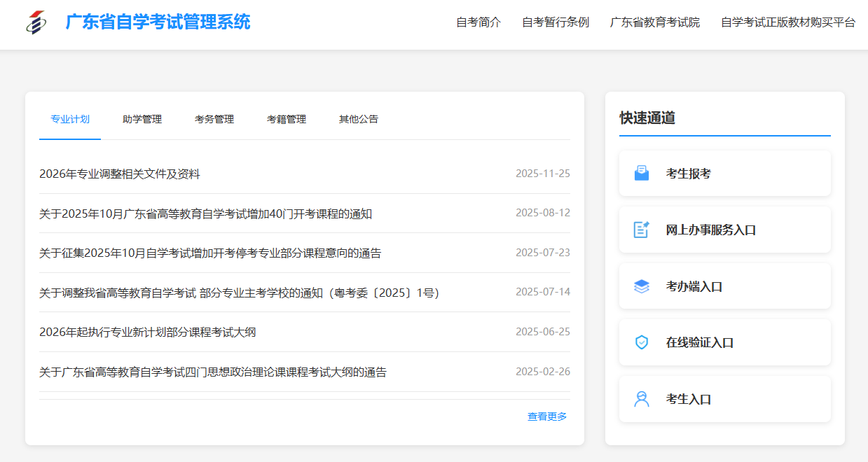Select the 专业计划 tab
The width and height of the screenshot is (868, 462).
[x=69, y=119]
